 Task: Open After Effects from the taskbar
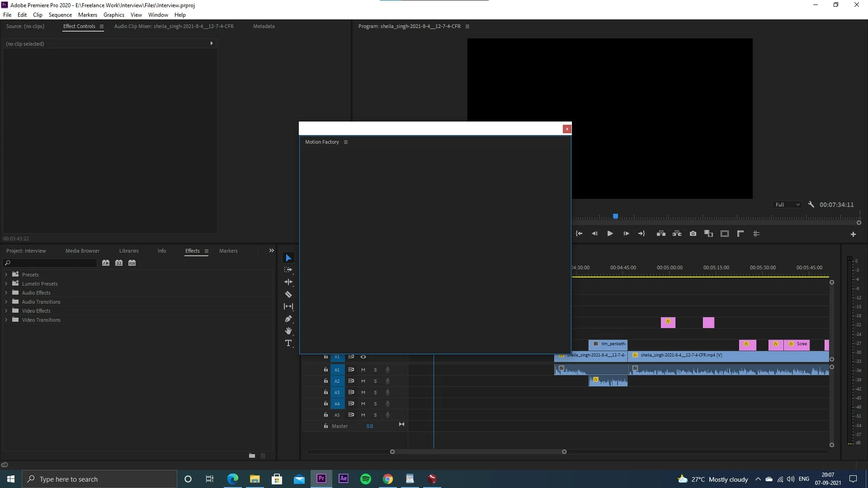[344, 479]
